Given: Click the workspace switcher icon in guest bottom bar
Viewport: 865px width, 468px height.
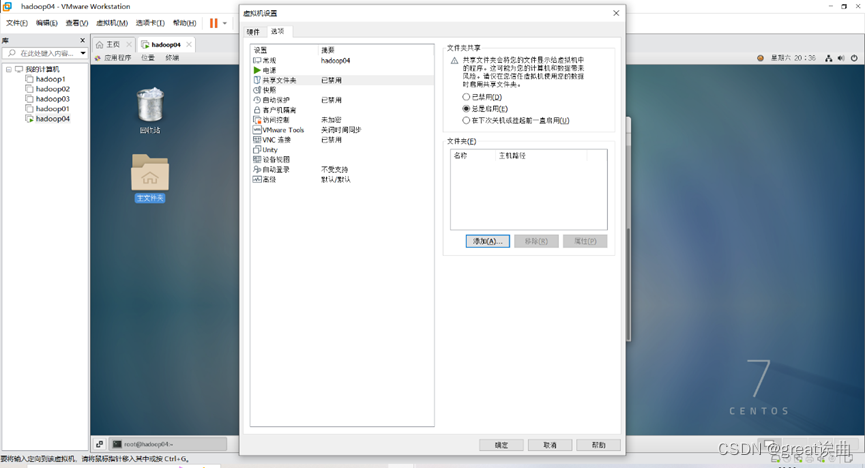Looking at the screenshot, I should [x=100, y=444].
